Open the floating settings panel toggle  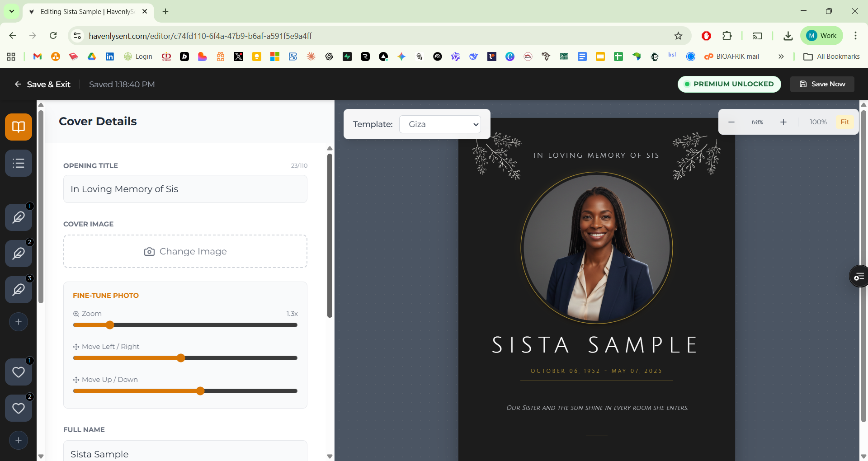[x=859, y=276]
